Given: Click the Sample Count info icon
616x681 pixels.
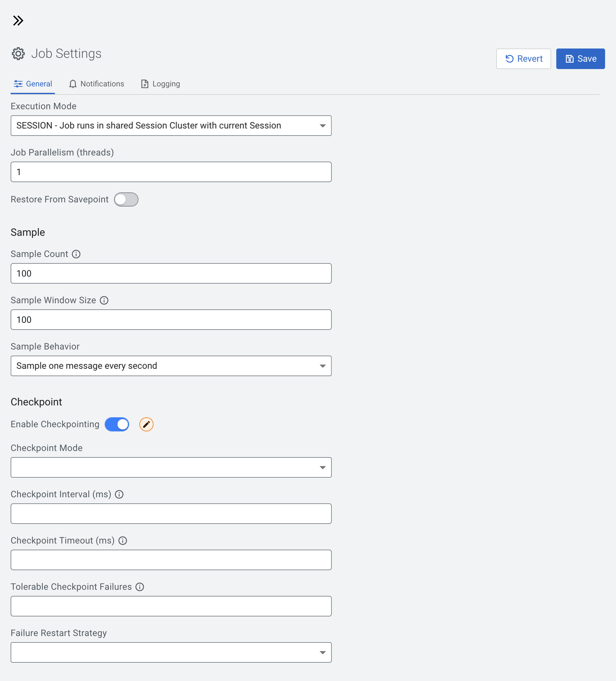Looking at the screenshot, I should click(76, 254).
